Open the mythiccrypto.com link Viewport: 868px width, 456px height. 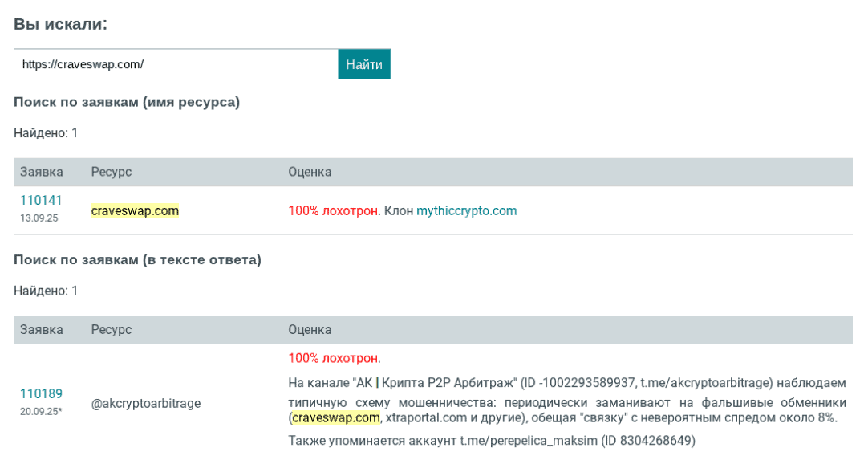coord(467,210)
